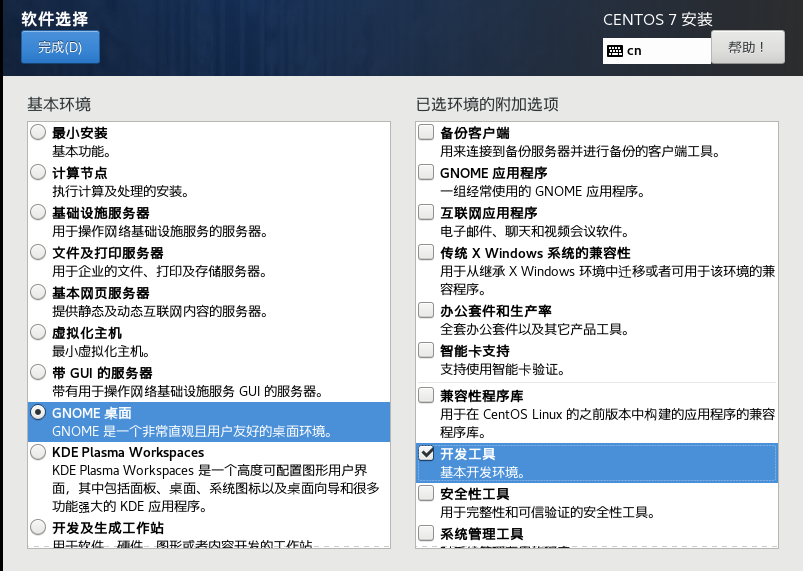Click text 用于企业的文件、打印及存储服务器。
This screenshot has height=571, width=803.
[x=159, y=271]
